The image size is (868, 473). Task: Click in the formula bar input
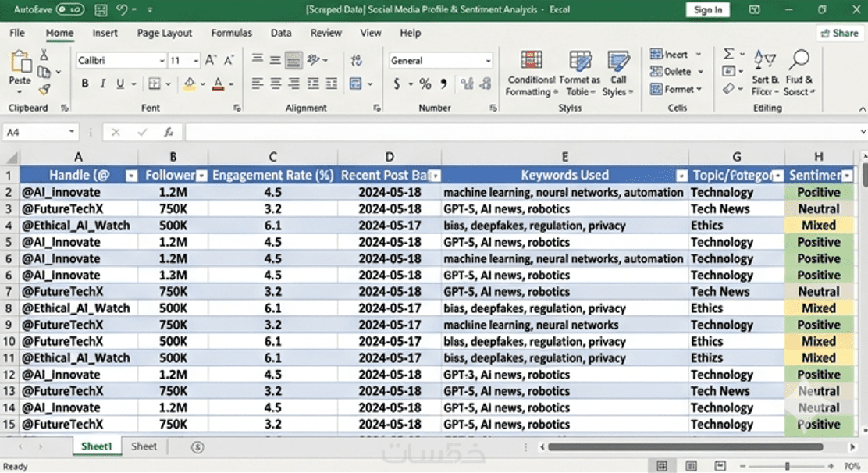point(521,132)
